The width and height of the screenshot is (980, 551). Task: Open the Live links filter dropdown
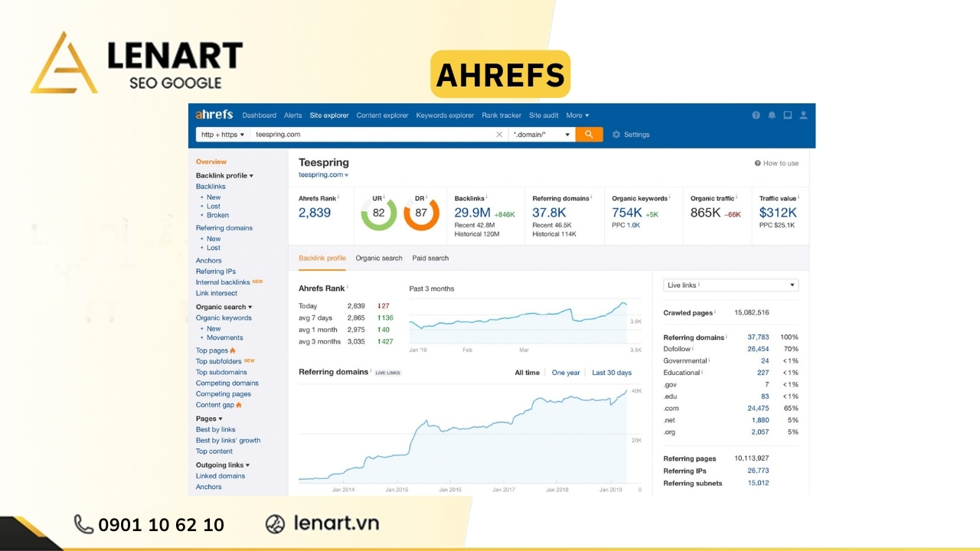pyautogui.click(x=730, y=285)
